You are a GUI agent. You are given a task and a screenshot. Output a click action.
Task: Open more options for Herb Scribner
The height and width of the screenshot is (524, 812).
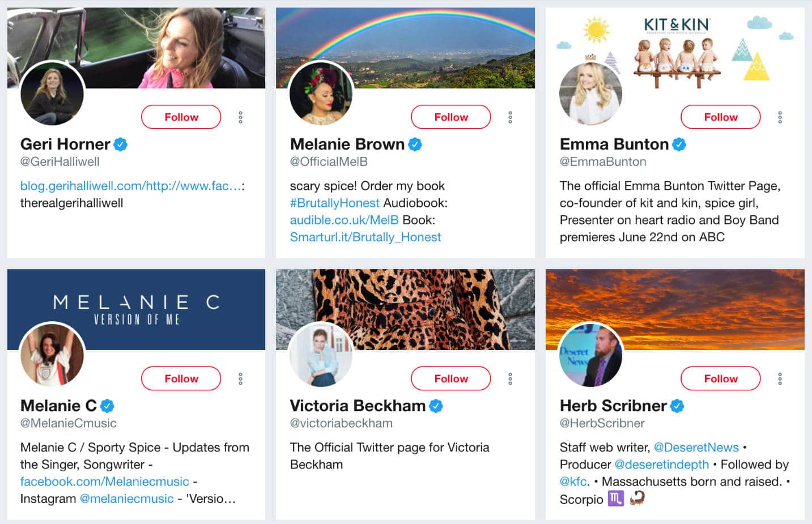click(x=780, y=379)
